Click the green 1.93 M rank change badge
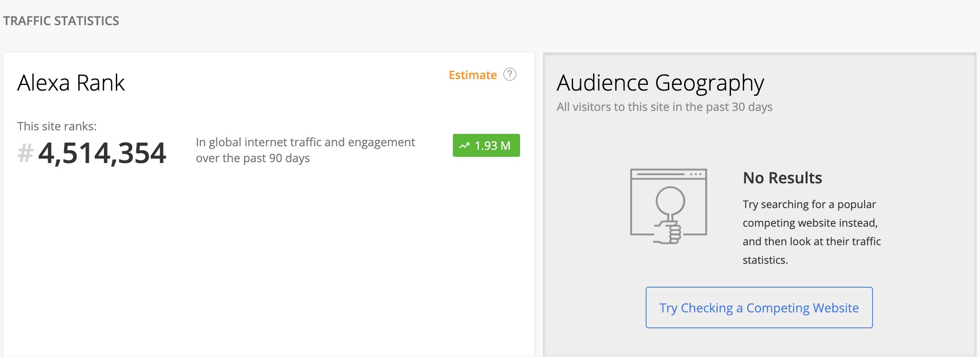 tap(486, 145)
